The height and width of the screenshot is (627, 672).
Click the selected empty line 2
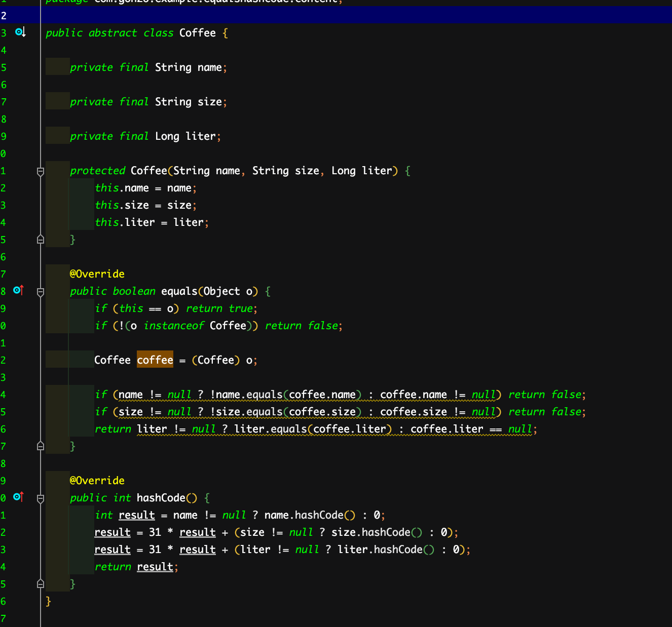pos(203,15)
